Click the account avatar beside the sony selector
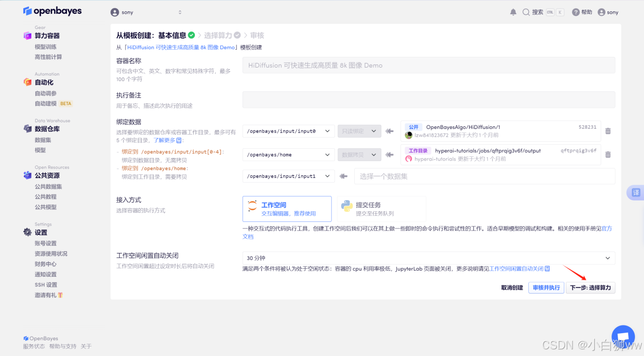Viewport: 644px width, 356px height. coord(115,12)
